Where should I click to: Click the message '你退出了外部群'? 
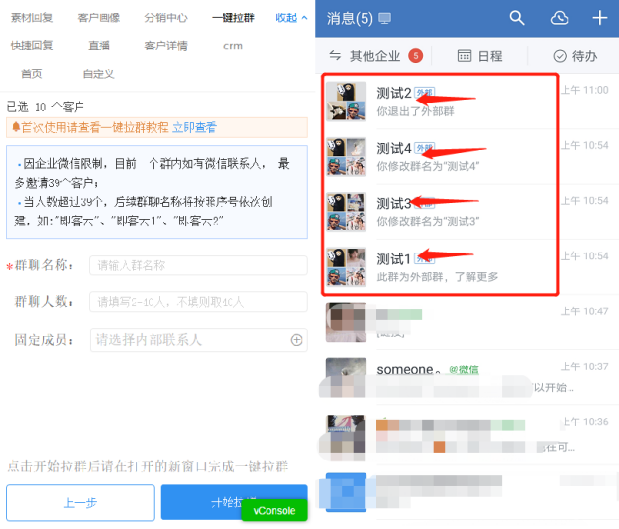(415, 111)
